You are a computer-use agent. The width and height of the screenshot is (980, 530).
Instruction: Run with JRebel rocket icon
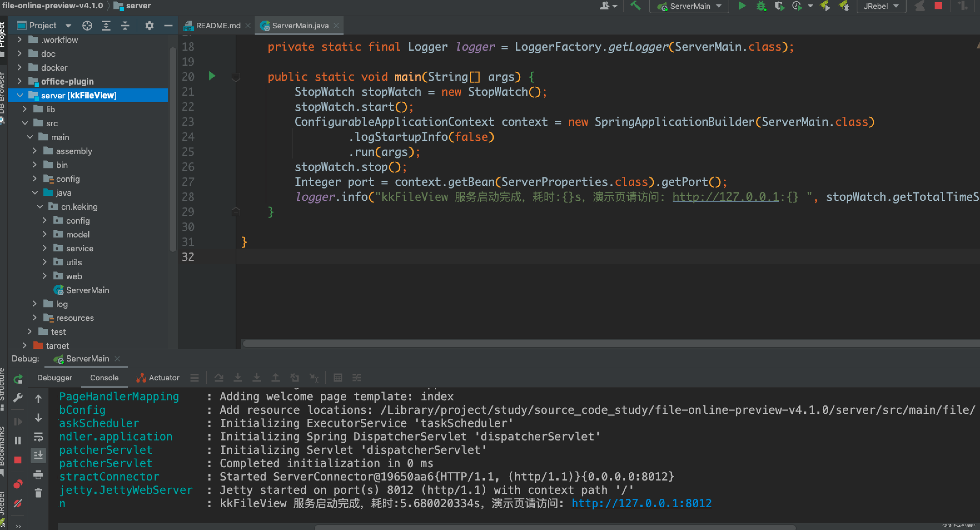[x=825, y=6]
